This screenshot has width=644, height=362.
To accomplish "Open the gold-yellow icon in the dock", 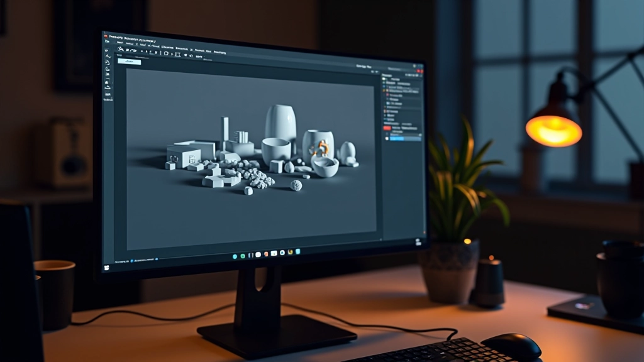I will pos(291,253).
